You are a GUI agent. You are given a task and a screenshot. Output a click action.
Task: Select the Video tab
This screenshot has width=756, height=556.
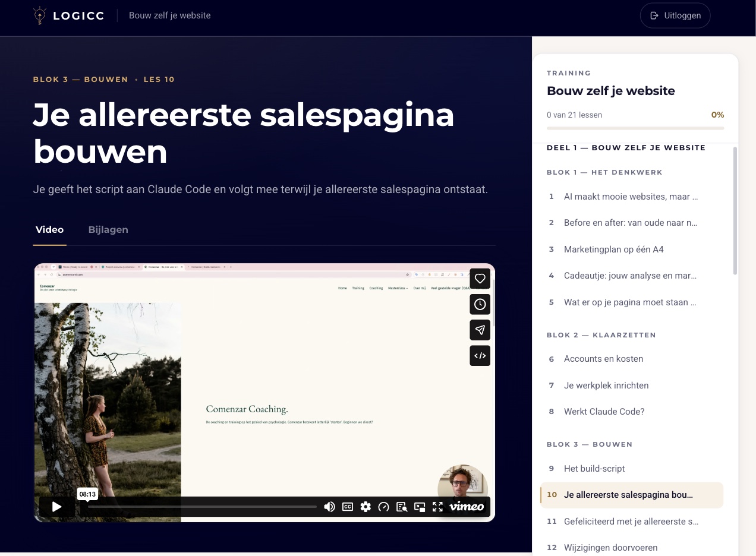tap(49, 229)
